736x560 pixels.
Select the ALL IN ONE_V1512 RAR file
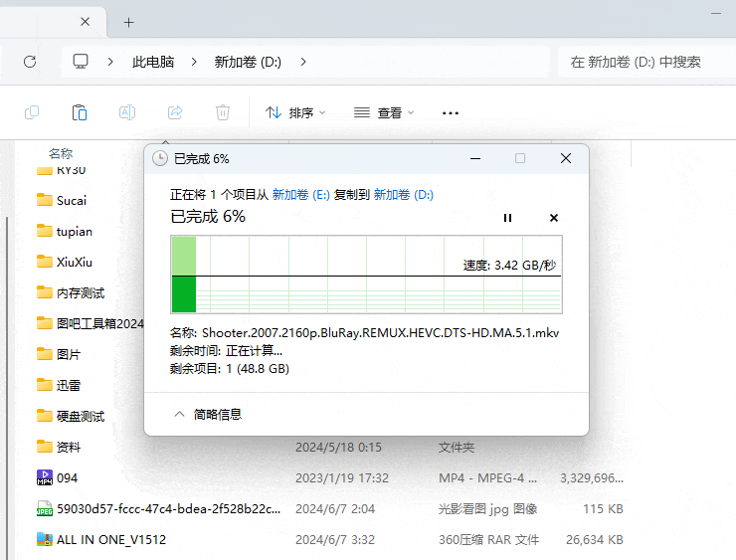point(101,540)
